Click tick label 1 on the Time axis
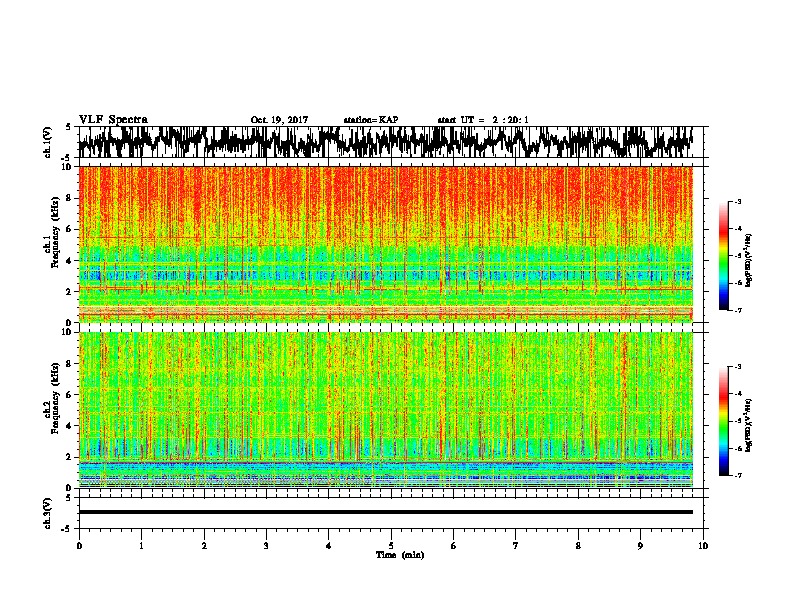The width and height of the screenshot is (792, 612). click(x=141, y=546)
